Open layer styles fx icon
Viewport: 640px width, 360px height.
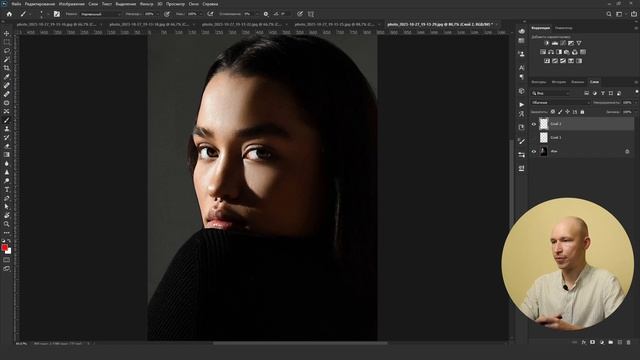[584, 342]
